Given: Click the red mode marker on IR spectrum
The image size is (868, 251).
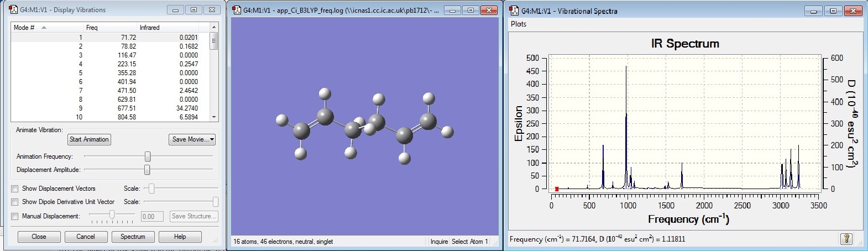Looking at the screenshot, I should [x=557, y=189].
